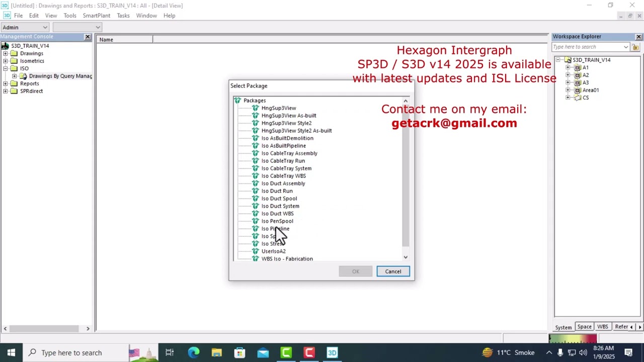
Task: Open the empty dropdown next to Admin
Action: click(x=98, y=27)
